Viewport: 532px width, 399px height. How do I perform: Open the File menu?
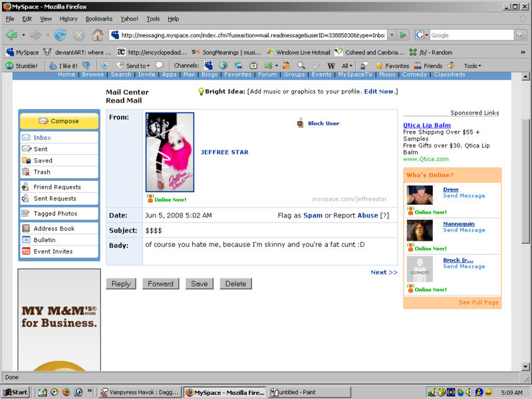tap(10, 19)
